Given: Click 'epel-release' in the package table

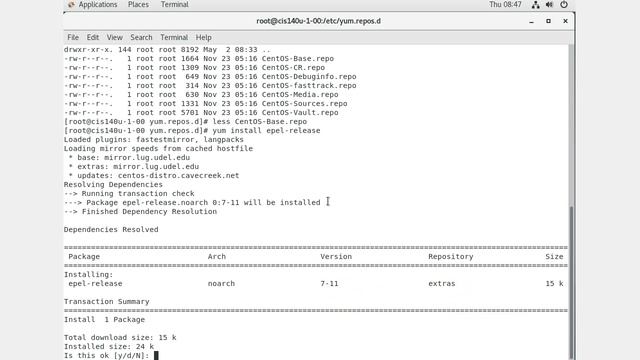Looking at the screenshot, I should (x=95, y=283).
